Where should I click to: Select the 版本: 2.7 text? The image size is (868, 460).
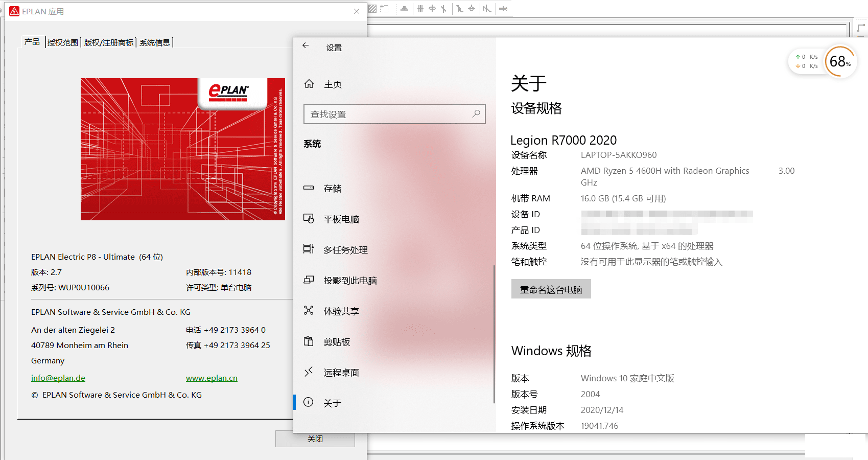46,272
